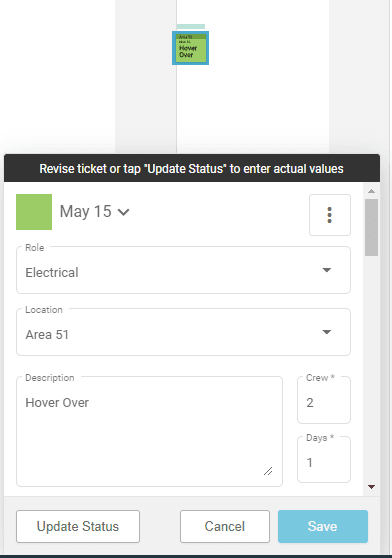This screenshot has width=392, height=558.
Task: Select the Hover Over ticket on calendar
Action: point(190,48)
